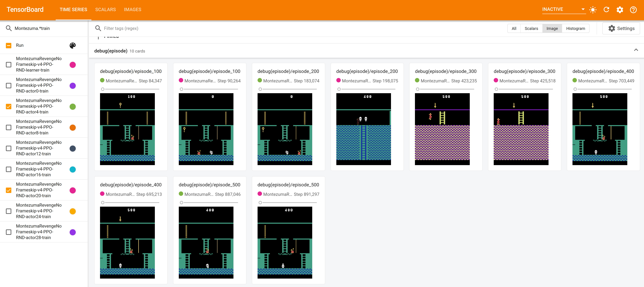
Task: Click the learner-train pink color swatch
Action: click(73, 65)
